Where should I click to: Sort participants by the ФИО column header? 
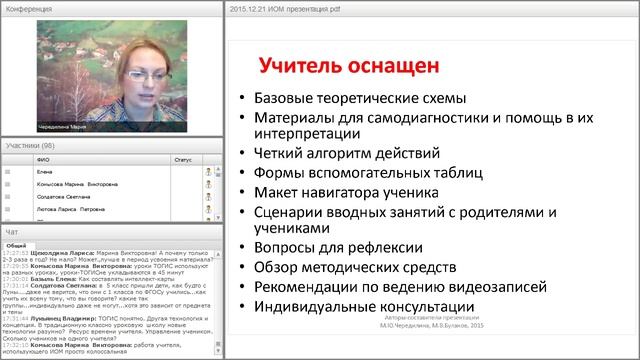tap(102, 160)
